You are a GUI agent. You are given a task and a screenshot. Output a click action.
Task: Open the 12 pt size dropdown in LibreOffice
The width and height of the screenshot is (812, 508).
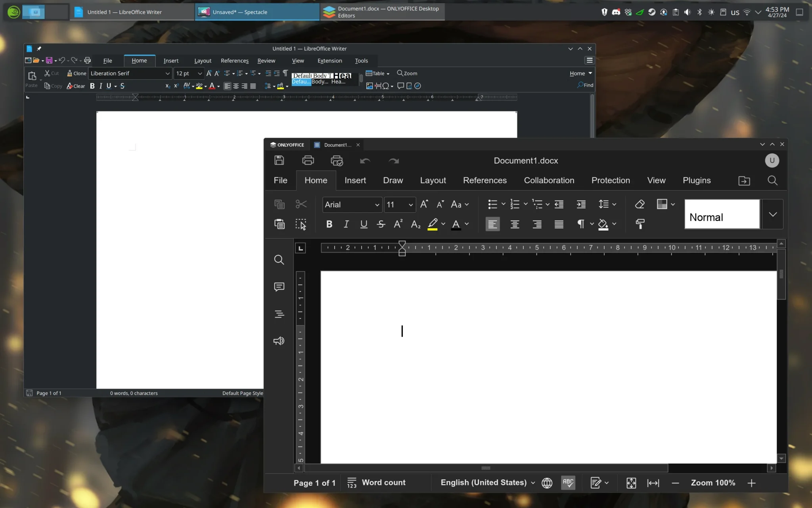coord(199,73)
